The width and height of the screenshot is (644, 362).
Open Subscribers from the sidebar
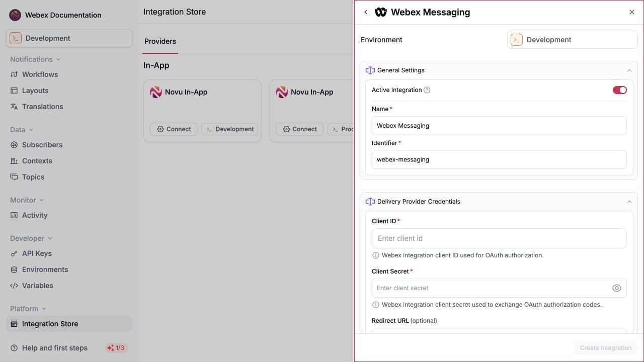69,145
